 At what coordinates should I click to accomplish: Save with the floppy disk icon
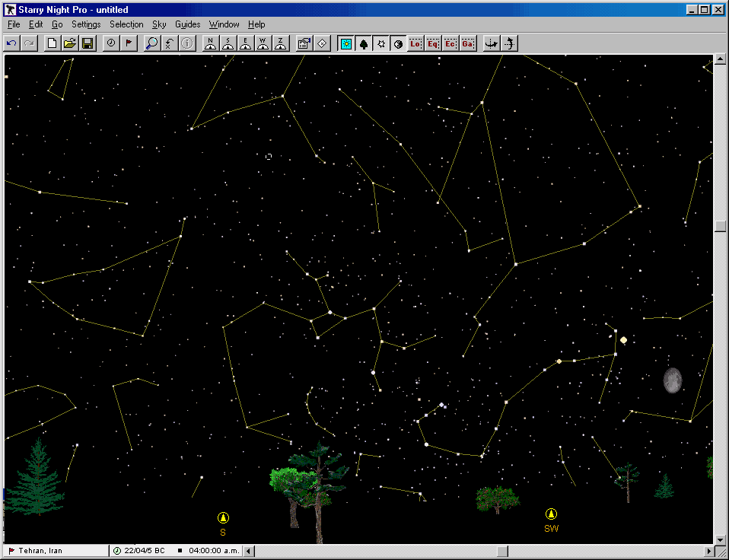tap(88, 43)
